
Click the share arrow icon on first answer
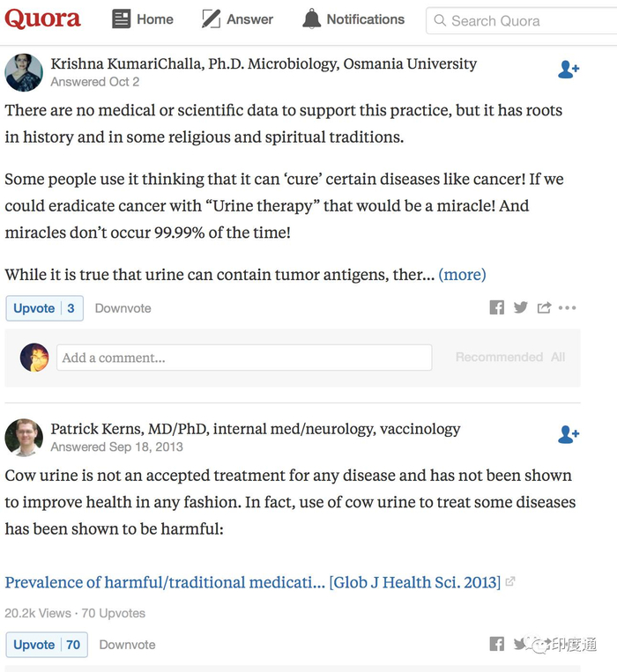[544, 307]
